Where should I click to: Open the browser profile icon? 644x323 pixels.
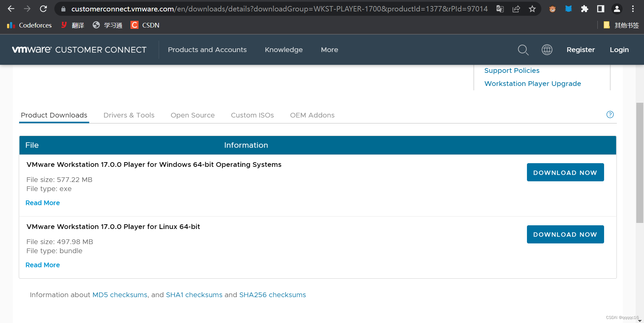[x=617, y=9]
